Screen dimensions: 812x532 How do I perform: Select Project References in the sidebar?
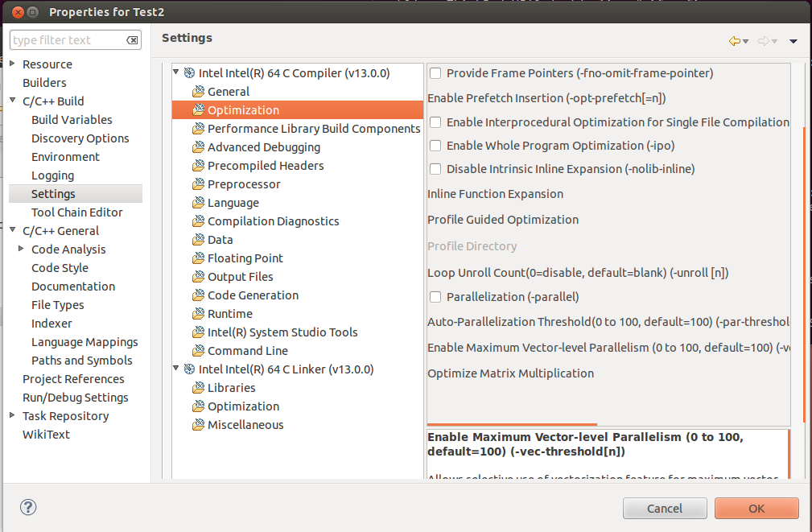[x=73, y=379]
